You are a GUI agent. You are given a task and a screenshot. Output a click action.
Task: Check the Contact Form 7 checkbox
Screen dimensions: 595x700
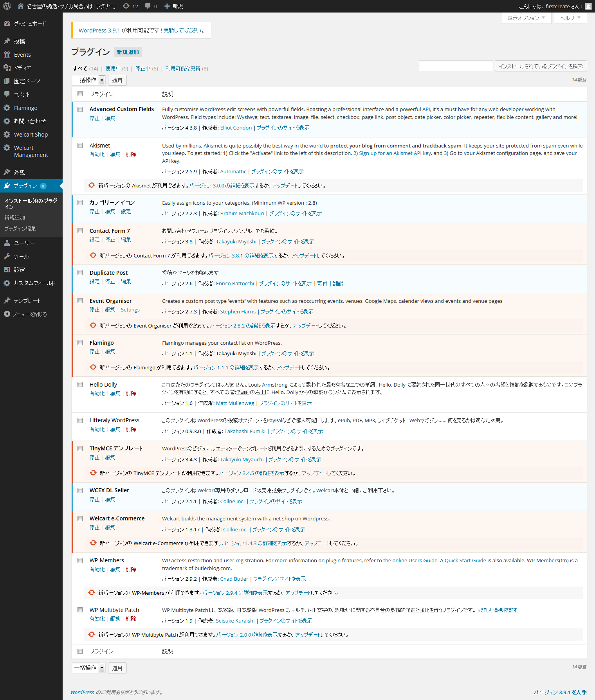tap(80, 231)
